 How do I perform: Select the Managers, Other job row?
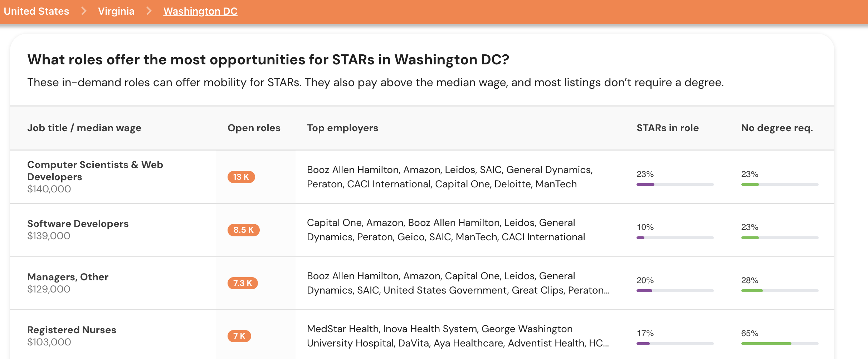[422, 283]
